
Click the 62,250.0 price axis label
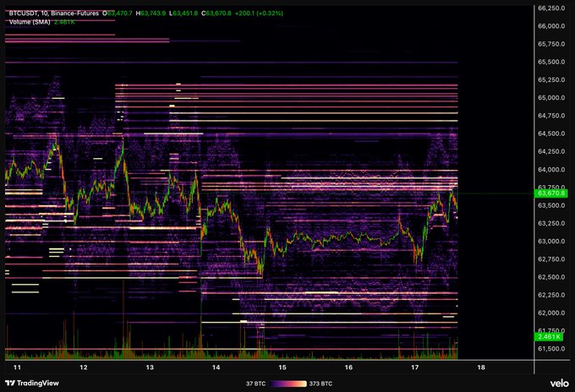(x=551, y=296)
